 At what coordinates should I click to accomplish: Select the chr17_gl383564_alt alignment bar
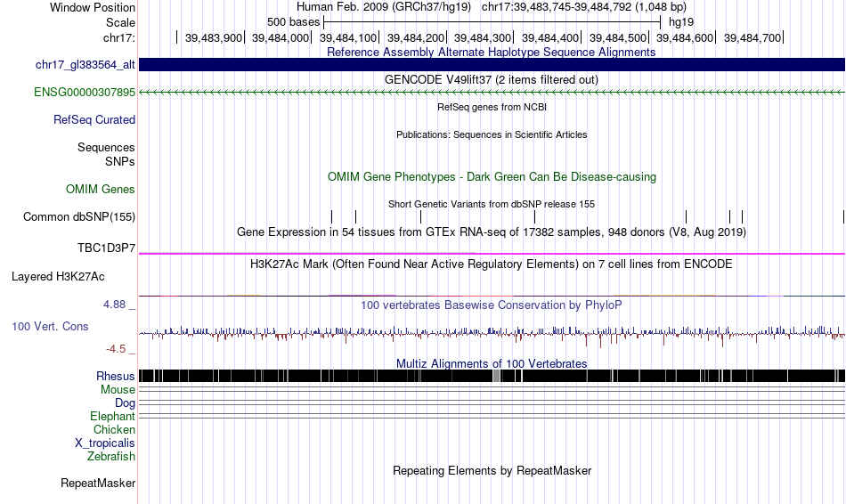492,65
